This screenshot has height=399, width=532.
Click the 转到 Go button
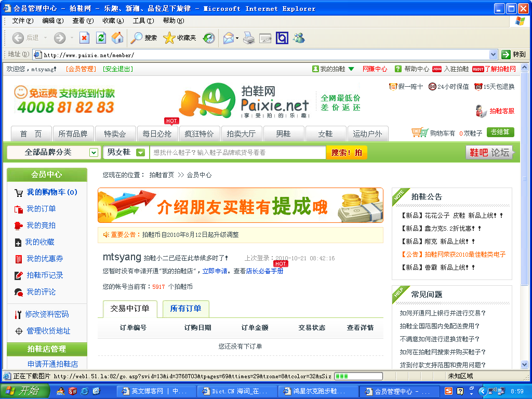click(x=513, y=54)
